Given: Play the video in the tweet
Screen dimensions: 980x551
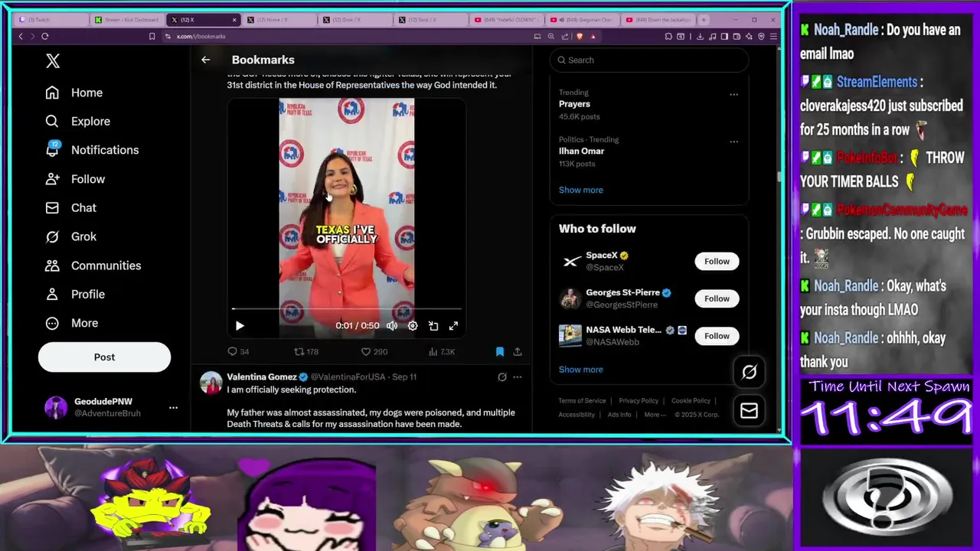Looking at the screenshot, I should coord(240,326).
